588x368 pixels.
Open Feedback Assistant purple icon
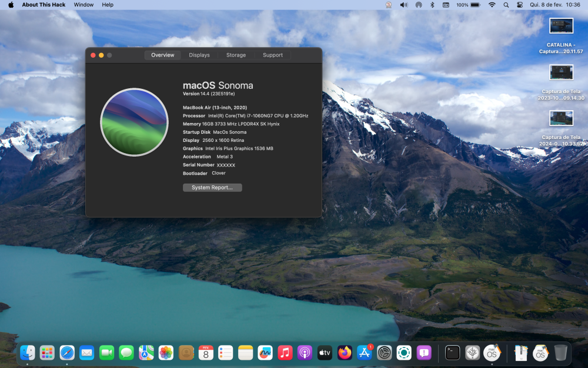424,353
